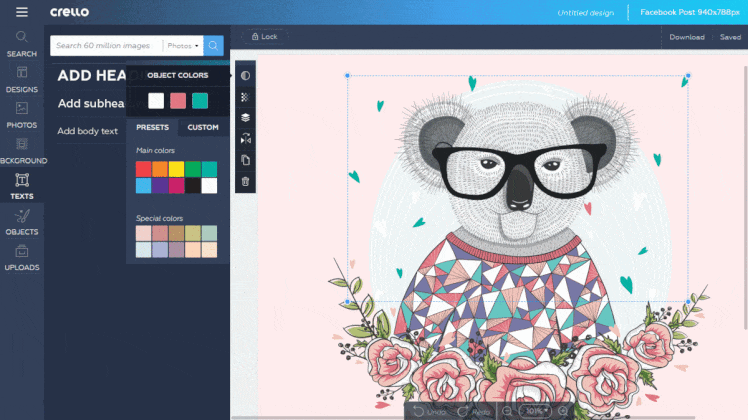Open the Uploads sidebar section
The image size is (748, 420).
(x=22, y=258)
